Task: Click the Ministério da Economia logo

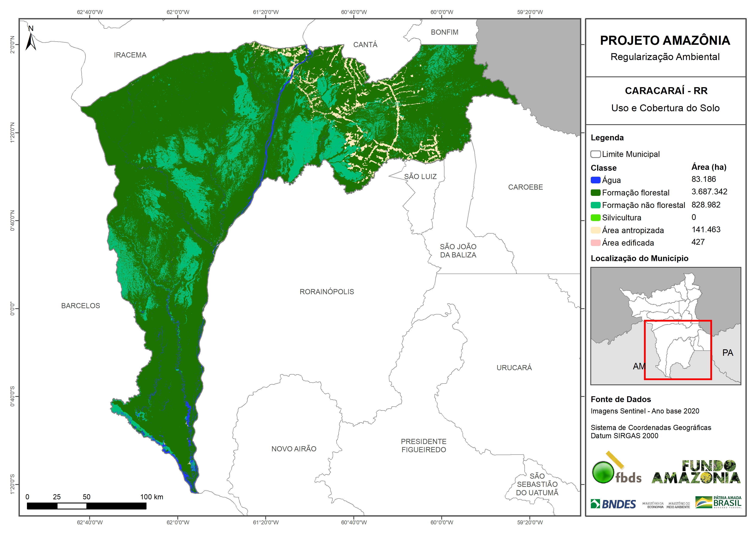Action: [653, 505]
